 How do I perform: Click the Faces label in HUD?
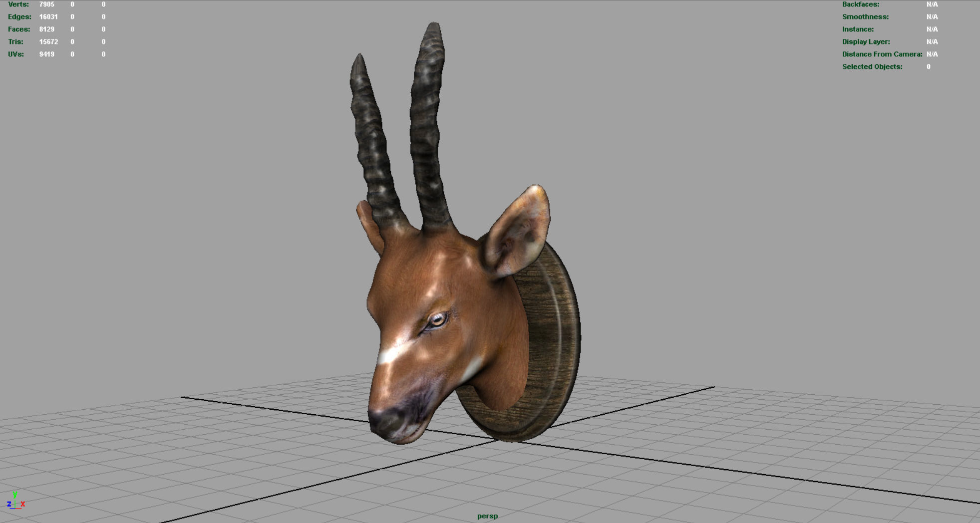pyautogui.click(x=19, y=29)
